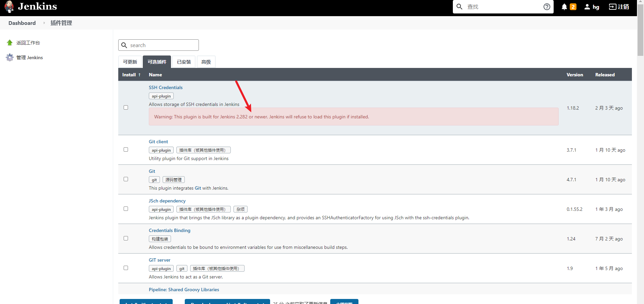Open the 已安装 tab

click(184, 62)
